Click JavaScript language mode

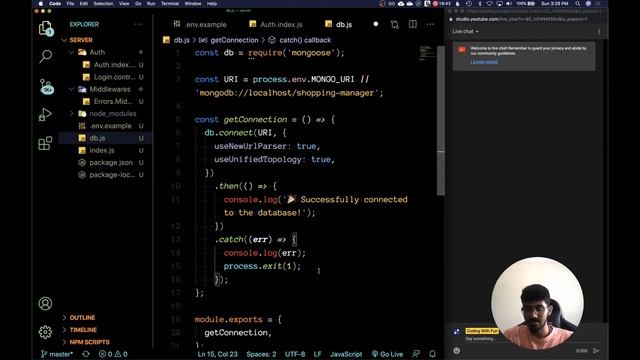(346, 354)
